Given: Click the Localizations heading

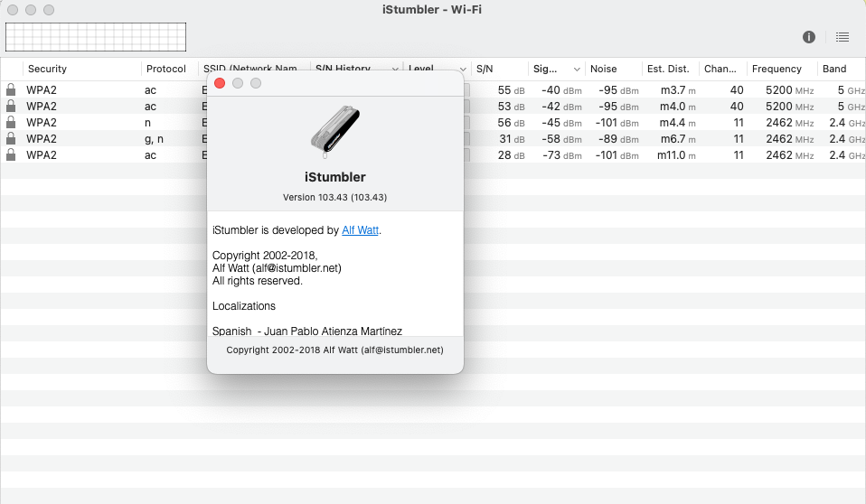Looking at the screenshot, I should (x=243, y=306).
